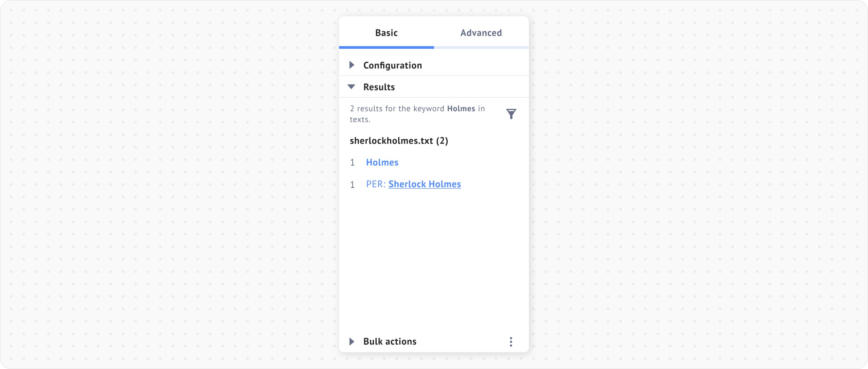Open the results filter funnel icon
The image size is (868, 369).
(511, 114)
